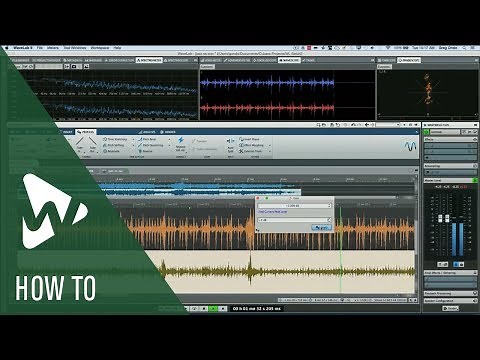Image resolution: width=480 pixels, height=360 pixels.
Task: Choose Reverse in the ribbon
Action: pyautogui.click(x=145, y=151)
